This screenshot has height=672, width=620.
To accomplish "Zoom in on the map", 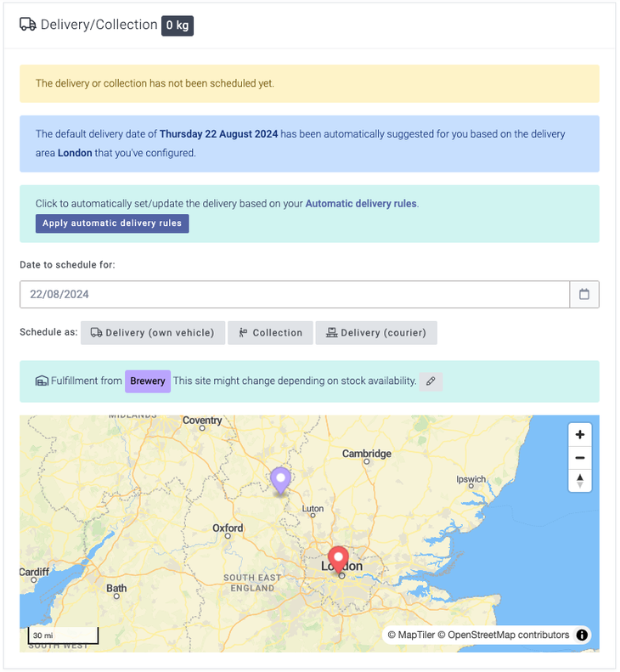I will [580, 435].
